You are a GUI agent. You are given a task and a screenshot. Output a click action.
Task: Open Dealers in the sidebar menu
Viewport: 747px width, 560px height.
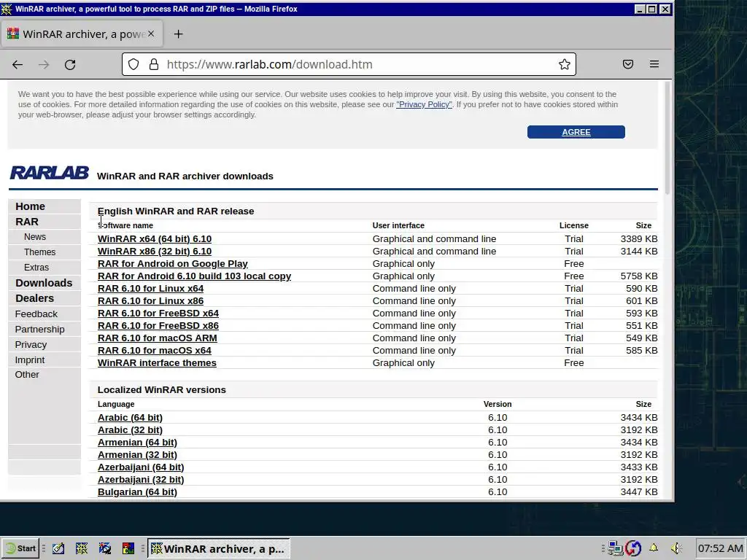pyautogui.click(x=34, y=298)
